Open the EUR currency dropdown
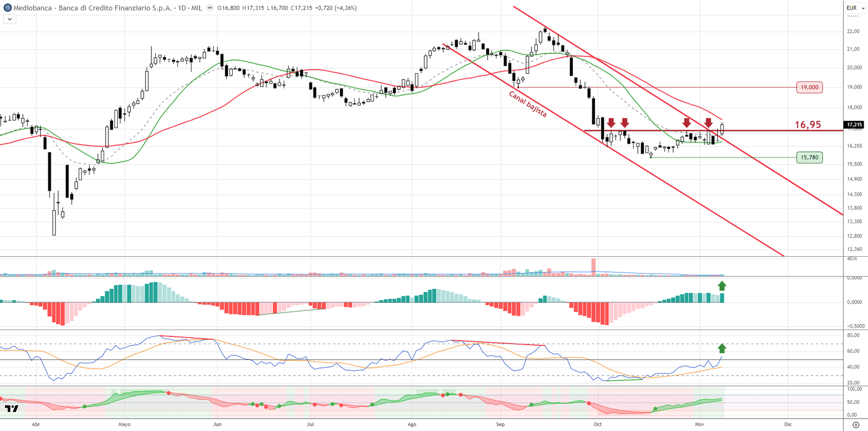 (x=856, y=8)
